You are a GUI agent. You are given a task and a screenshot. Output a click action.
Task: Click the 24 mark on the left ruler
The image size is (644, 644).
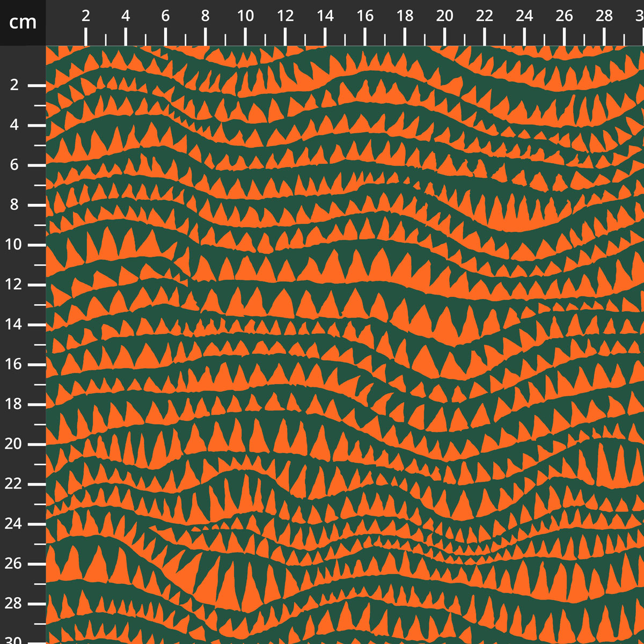pos(13,524)
